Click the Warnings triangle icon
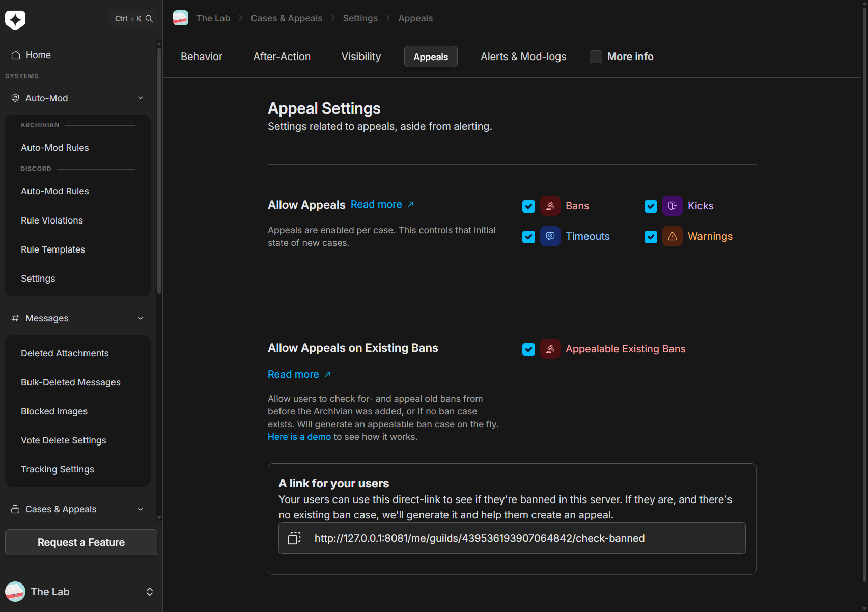The image size is (868, 612). click(x=673, y=236)
